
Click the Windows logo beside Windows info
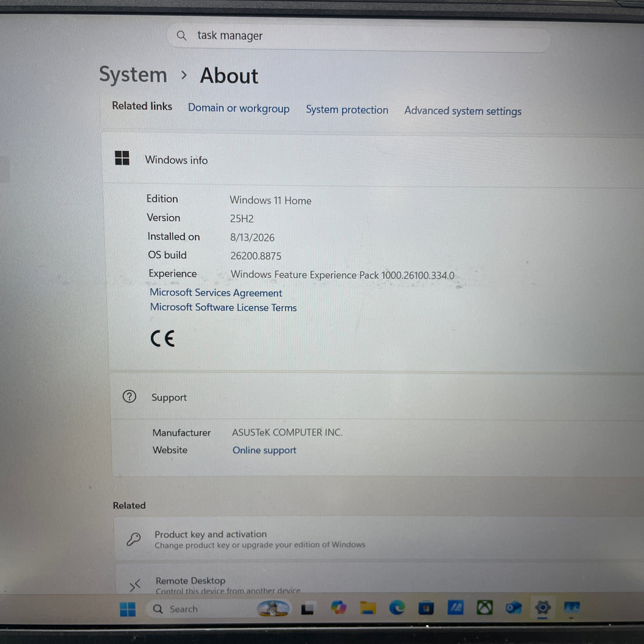click(x=122, y=158)
